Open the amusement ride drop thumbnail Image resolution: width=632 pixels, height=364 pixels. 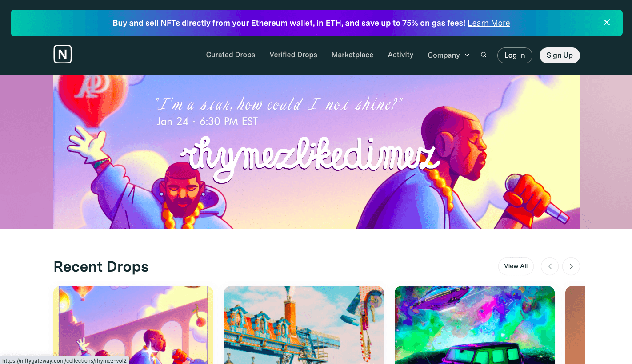304,325
